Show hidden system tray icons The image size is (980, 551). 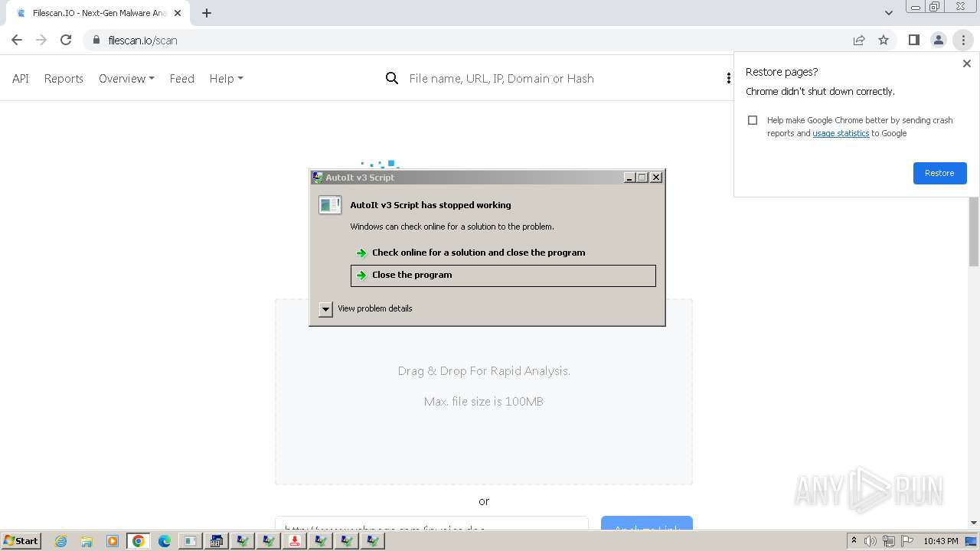(854, 541)
